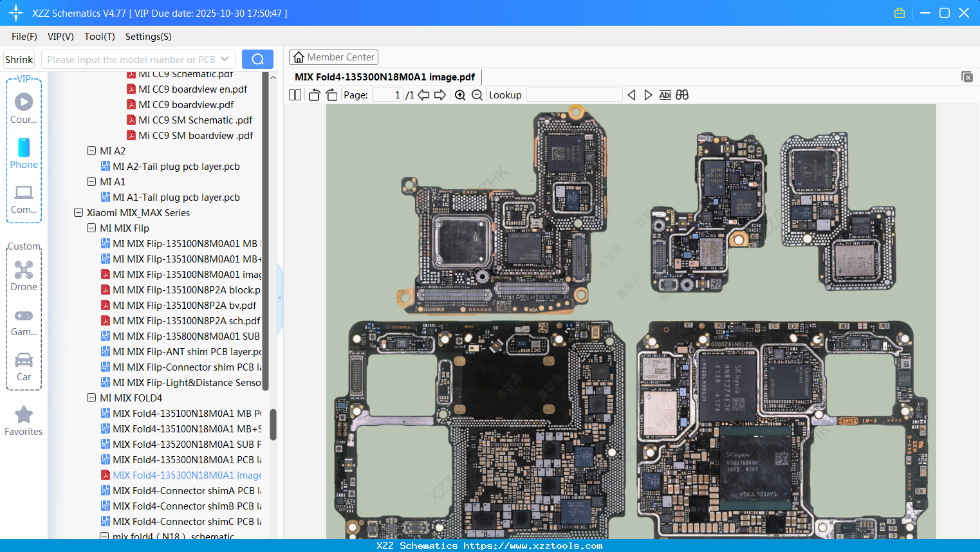Select the Drone category in sidebar
The image size is (980, 552).
(x=24, y=275)
